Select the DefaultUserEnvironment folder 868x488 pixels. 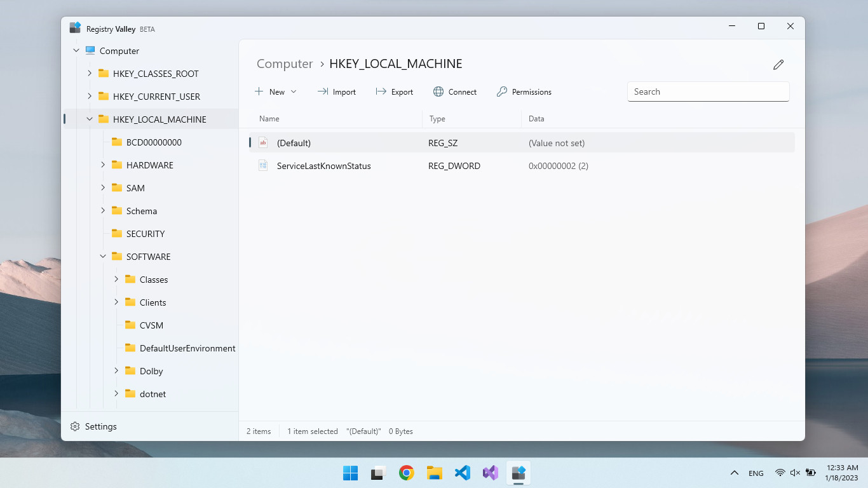pos(187,348)
